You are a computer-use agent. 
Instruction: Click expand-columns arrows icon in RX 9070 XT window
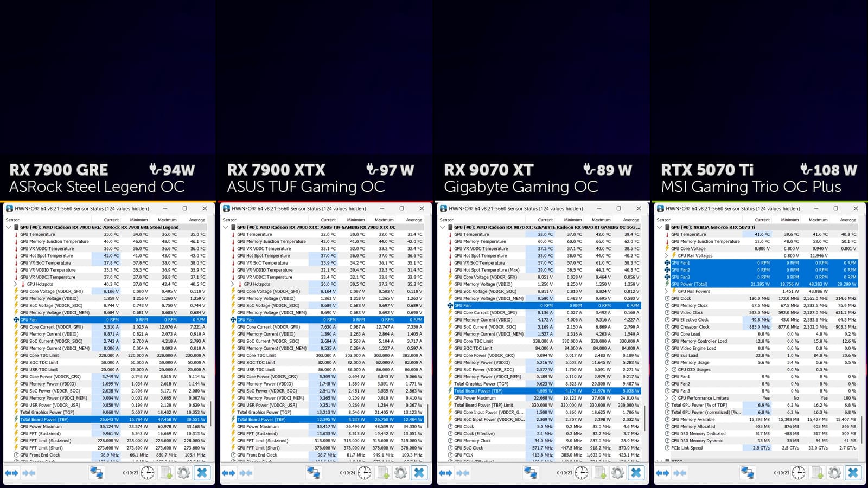tap(445, 473)
